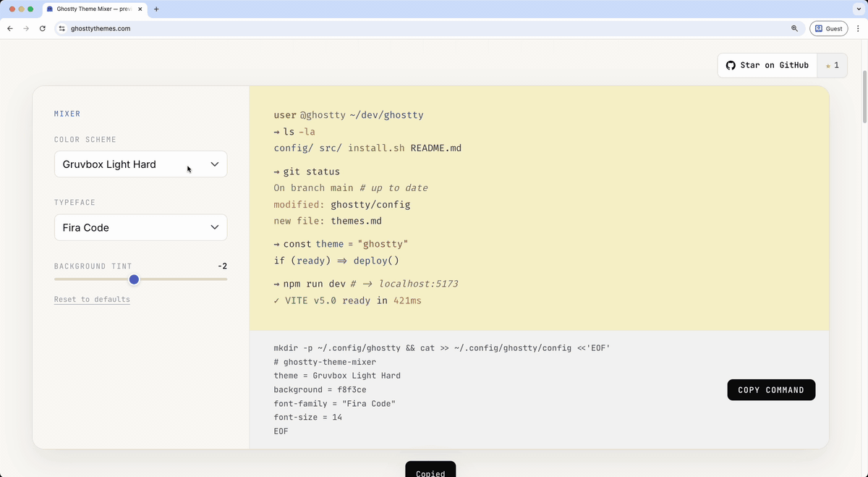Click the Background Tint value -2
The height and width of the screenshot is (477, 868).
pyautogui.click(x=222, y=266)
